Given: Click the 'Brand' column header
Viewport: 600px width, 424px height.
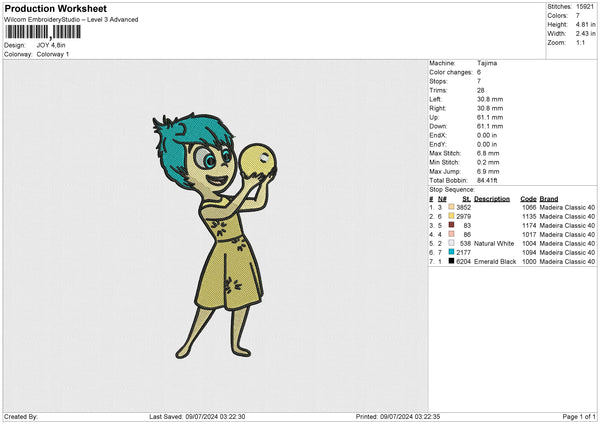Looking at the screenshot, I should (549, 199).
